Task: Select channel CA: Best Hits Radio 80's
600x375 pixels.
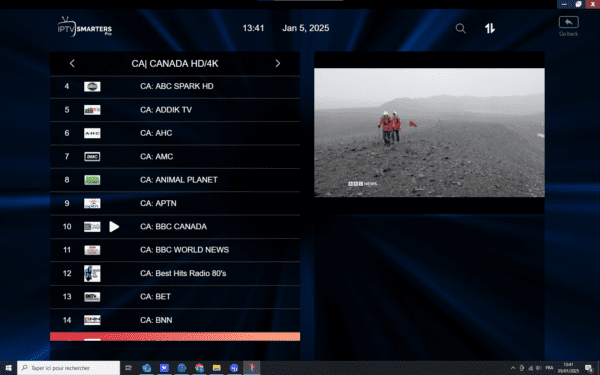Action: tap(175, 273)
